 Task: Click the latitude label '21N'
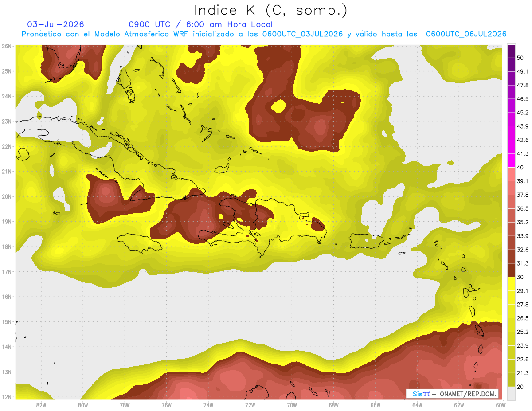tap(6, 171)
